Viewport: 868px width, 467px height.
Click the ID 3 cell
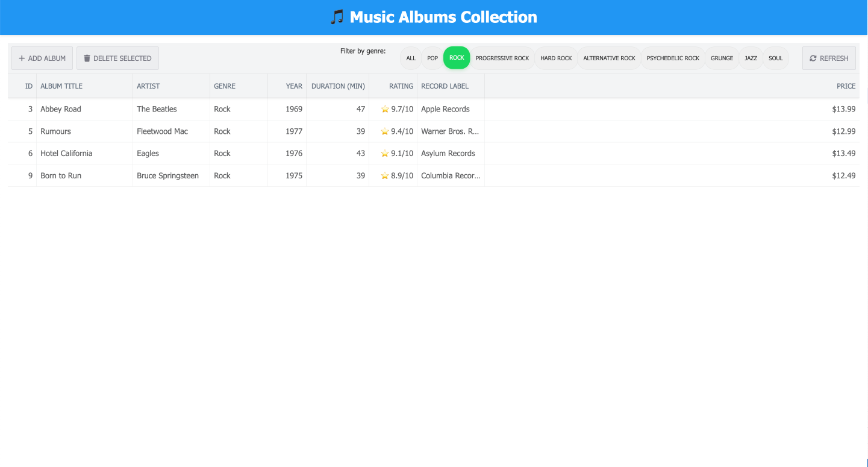pos(22,109)
